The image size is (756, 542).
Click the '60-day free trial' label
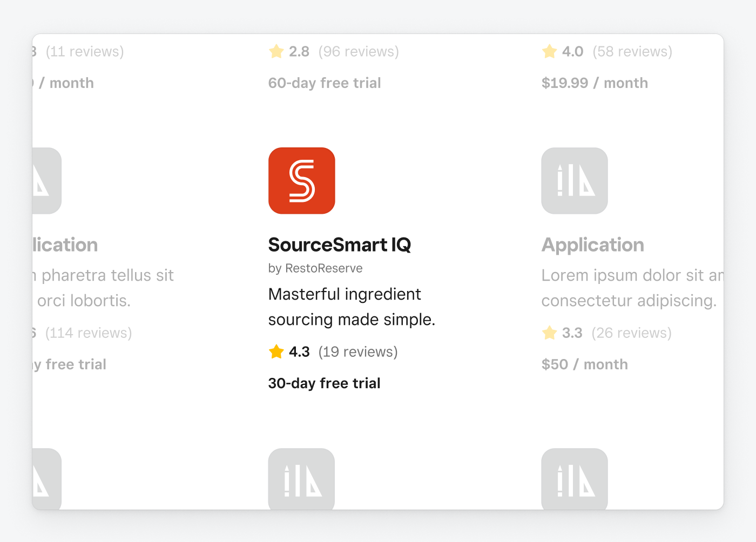click(325, 83)
